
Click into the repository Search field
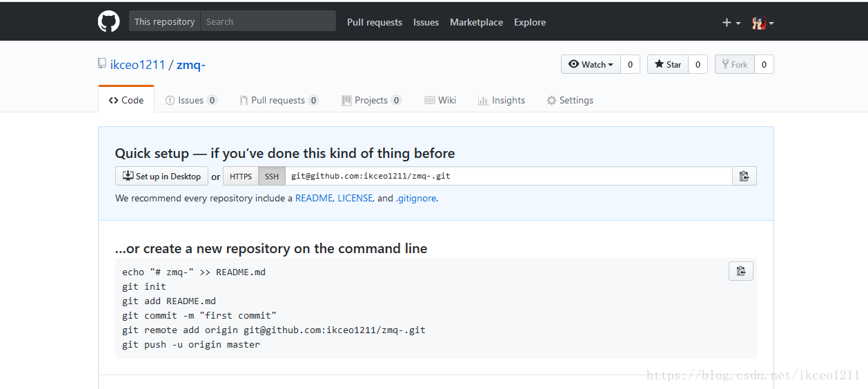pos(268,21)
